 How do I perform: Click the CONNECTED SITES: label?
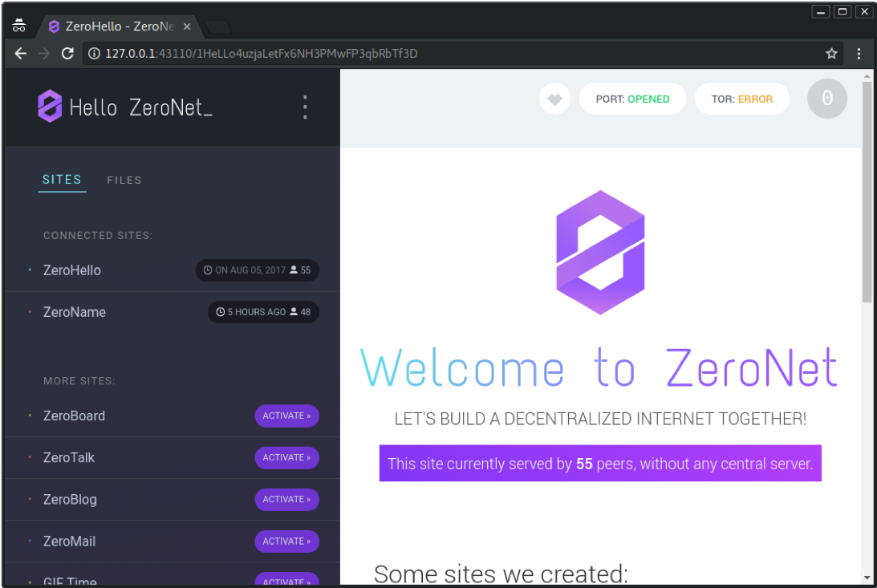pyautogui.click(x=98, y=235)
